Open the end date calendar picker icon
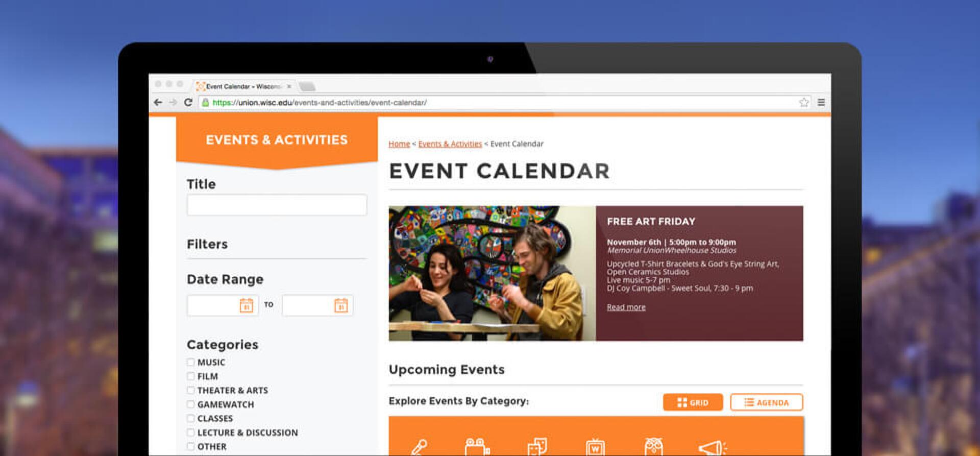The height and width of the screenshot is (456, 980). [341, 305]
